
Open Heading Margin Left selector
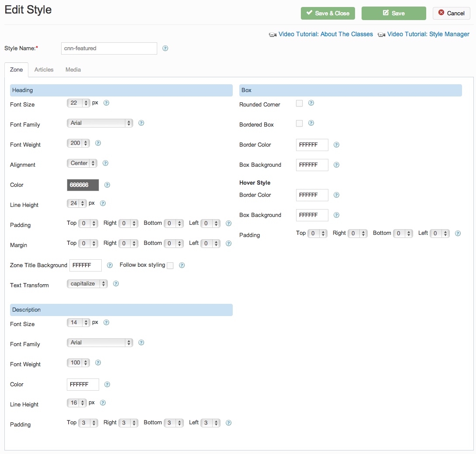(x=210, y=244)
